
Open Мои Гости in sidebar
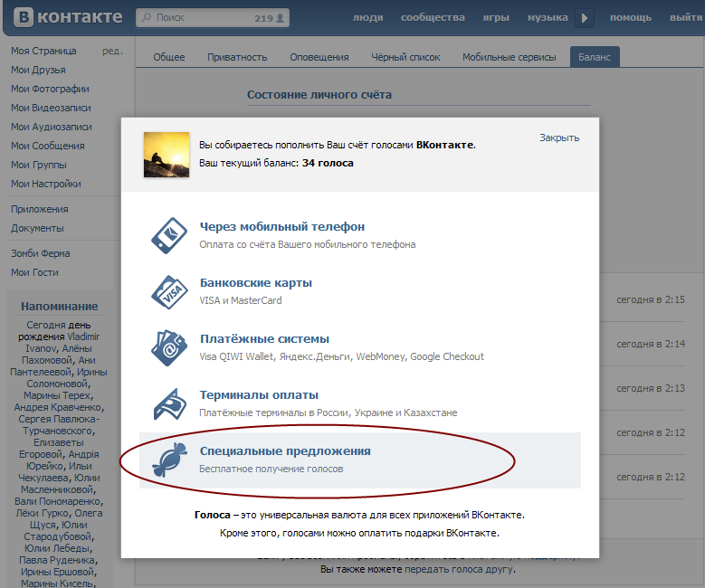(x=34, y=272)
